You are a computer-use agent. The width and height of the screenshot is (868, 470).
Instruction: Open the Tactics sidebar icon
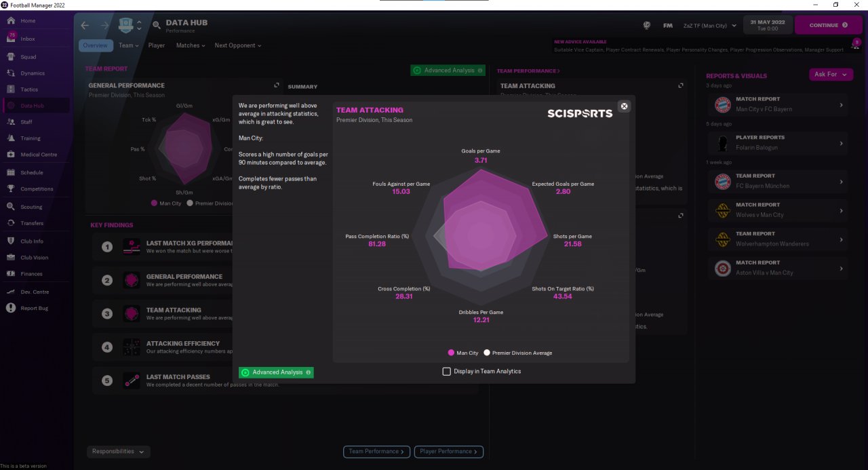click(11, 90)
